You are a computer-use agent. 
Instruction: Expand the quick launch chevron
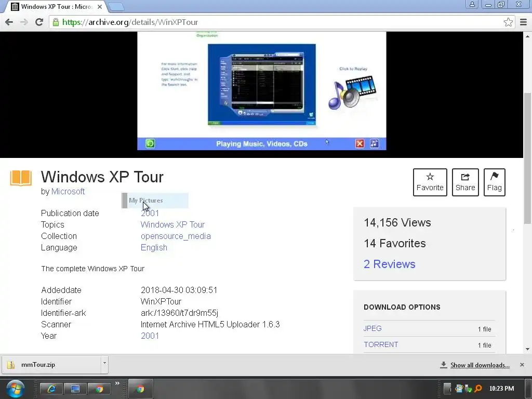(117, 383)
